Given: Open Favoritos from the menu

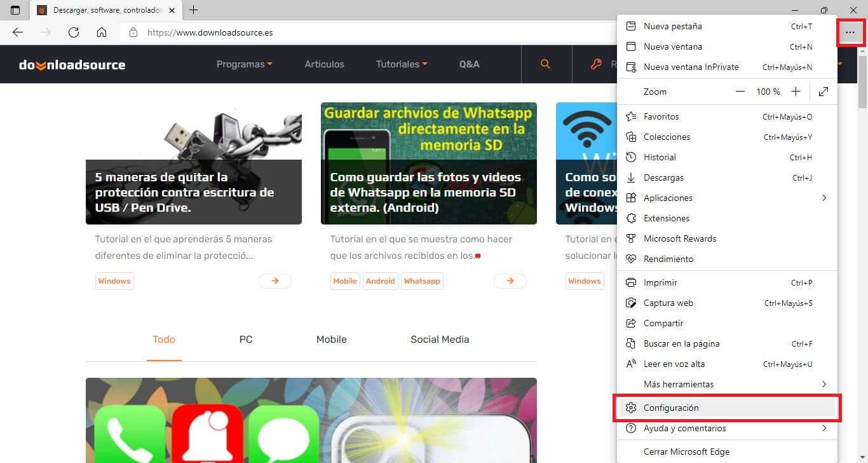Looking at the screenshot, I should pyautogui.click(x=728, y=116).
